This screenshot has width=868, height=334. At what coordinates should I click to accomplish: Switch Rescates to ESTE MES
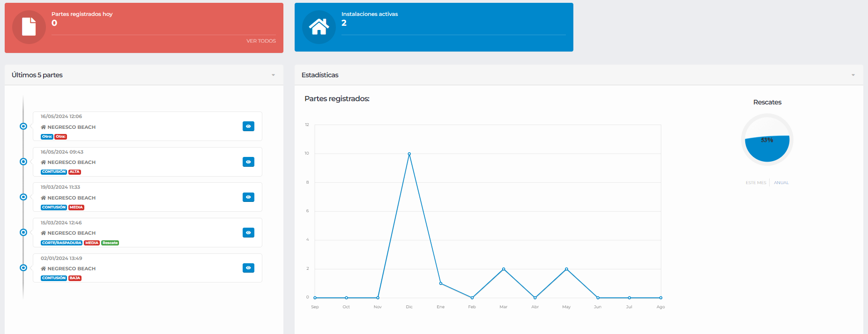pos(756,183)
